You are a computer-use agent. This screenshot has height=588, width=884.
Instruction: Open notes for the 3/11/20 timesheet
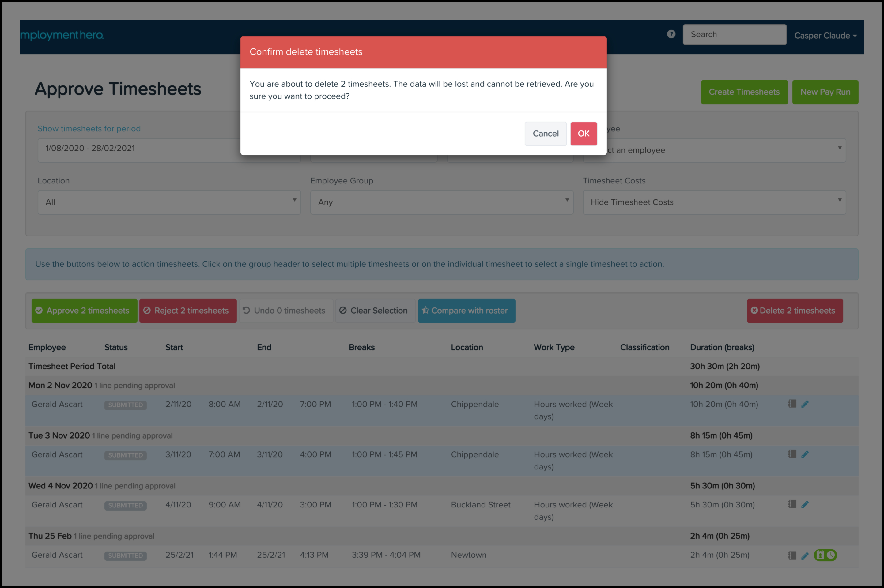[792, 454]
